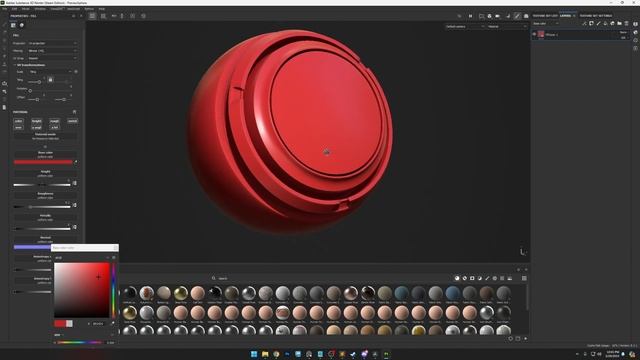This screenshot has width=640, height=360.
Task: Select the gold metal material thumbnail
Action: [130, 313]
